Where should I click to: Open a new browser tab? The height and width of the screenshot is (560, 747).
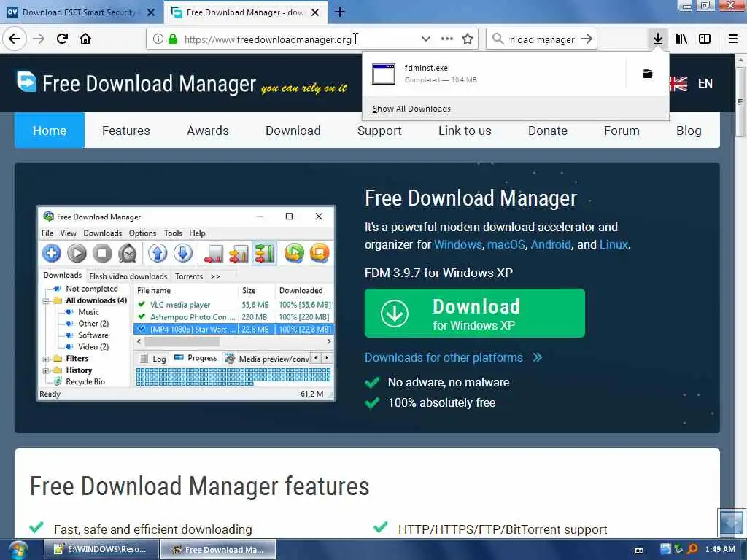point(340,12)
